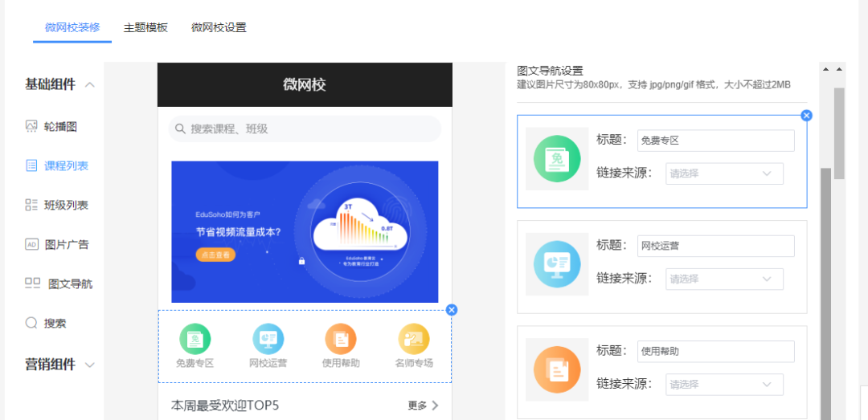The height and width of the screenshot is (420, 868).
Task: Collapse the 基础组件 section chevron
Action: pyautogui.click(x=90, y=84)
